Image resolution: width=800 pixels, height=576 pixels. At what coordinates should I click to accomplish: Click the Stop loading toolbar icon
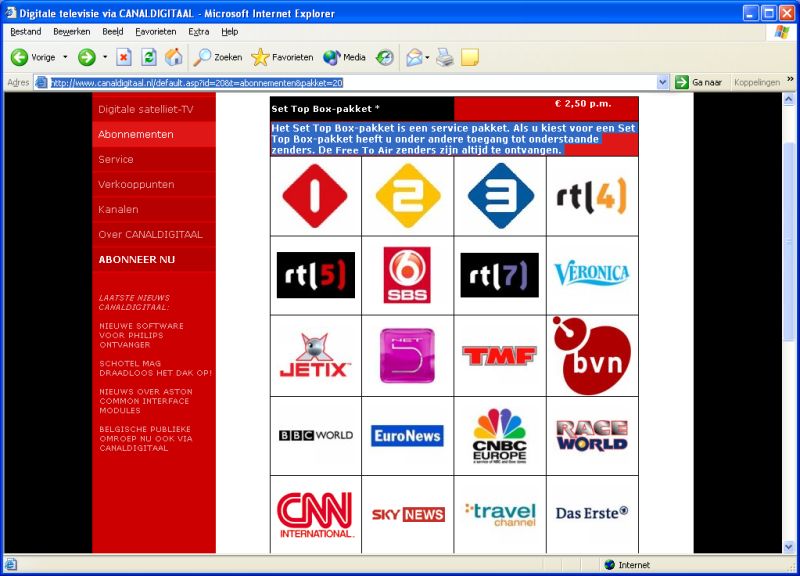pos(124,57)
